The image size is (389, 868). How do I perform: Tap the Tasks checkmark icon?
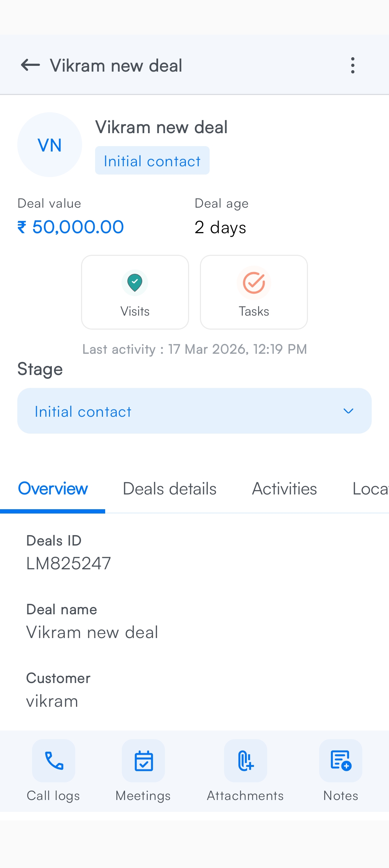click(254, 282)
